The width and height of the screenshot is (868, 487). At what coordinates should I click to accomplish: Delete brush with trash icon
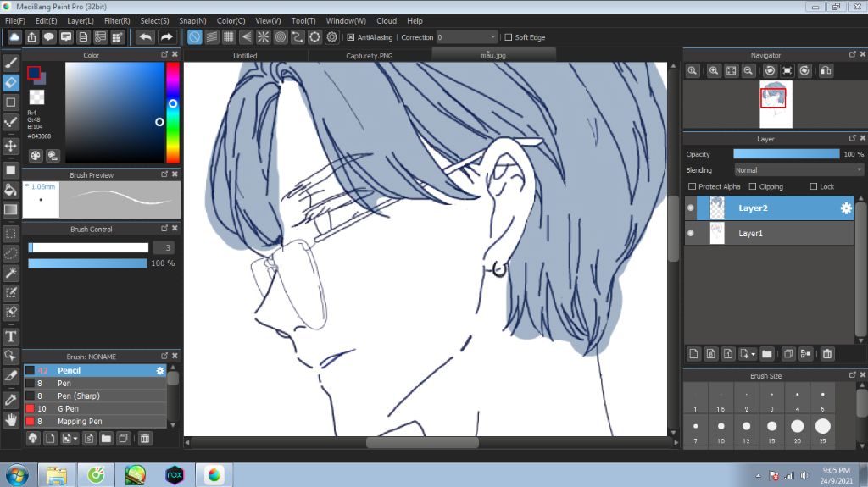point(144,439)
